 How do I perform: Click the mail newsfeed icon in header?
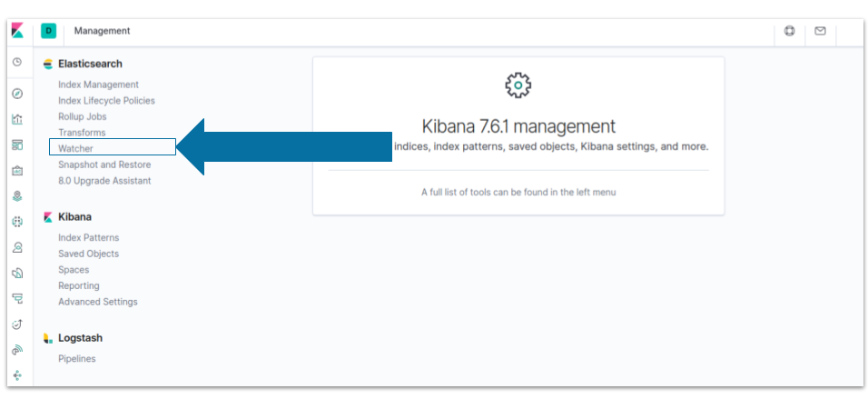click(x=821, y=31)
